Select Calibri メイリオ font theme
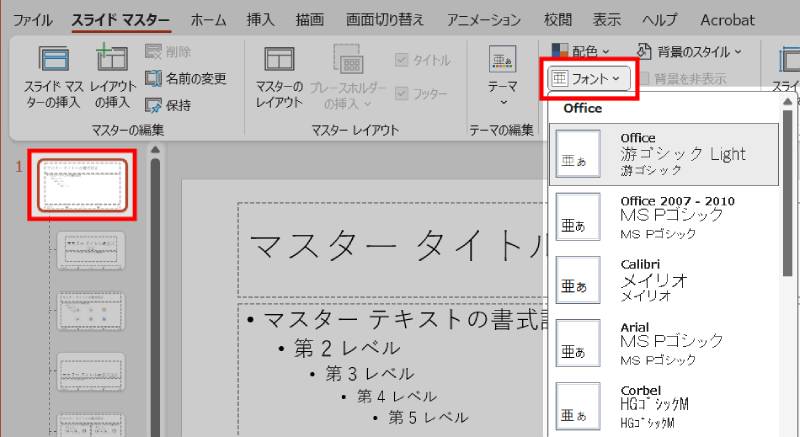 pos(664,280)
